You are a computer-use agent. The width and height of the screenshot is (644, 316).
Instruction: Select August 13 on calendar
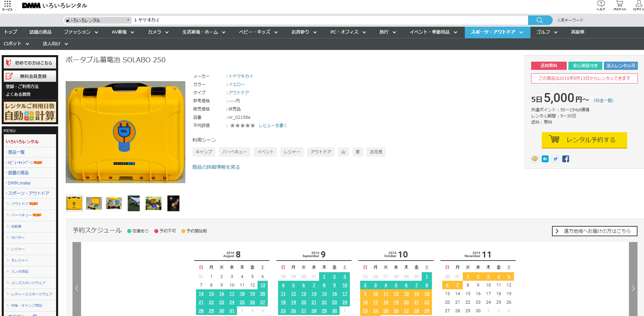(263, 285)
